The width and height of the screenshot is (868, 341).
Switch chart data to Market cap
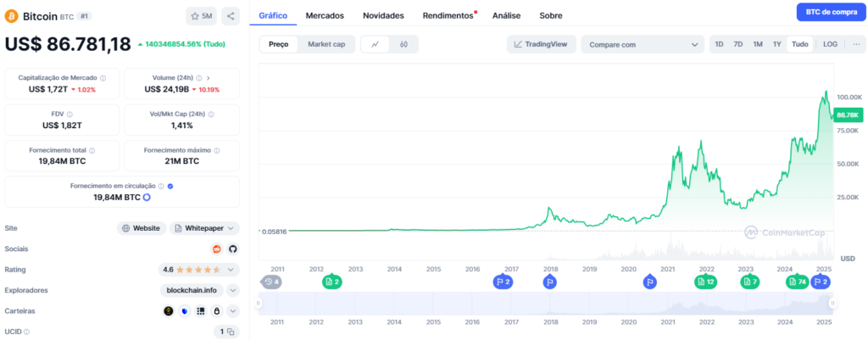325,44
